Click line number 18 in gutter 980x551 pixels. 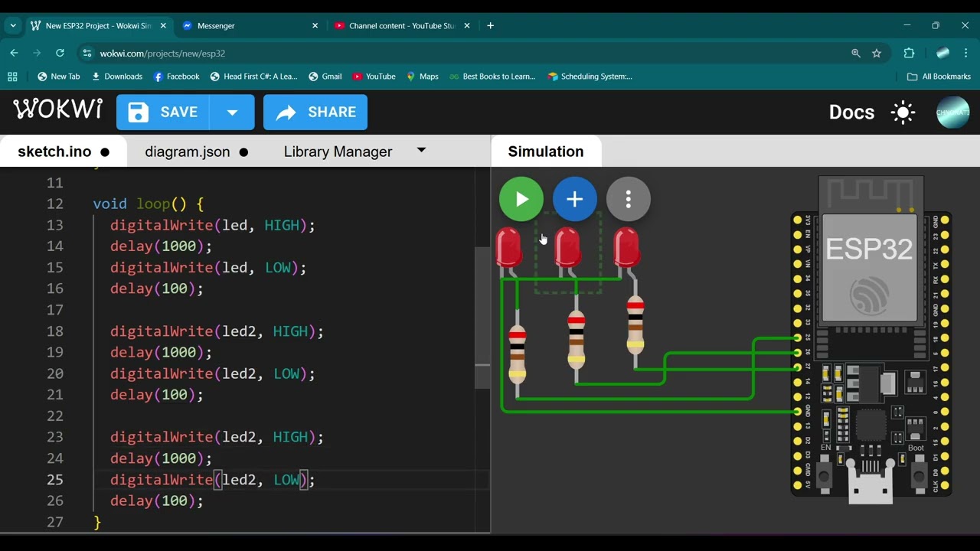coord(54,331)
